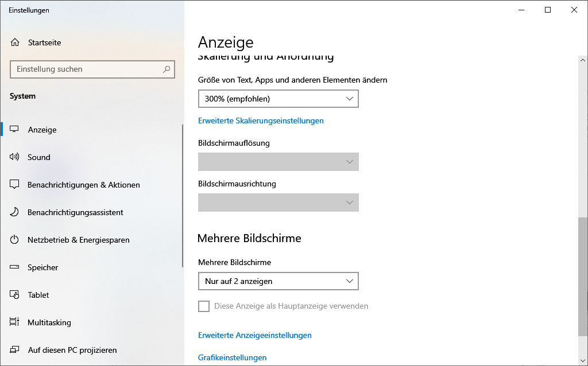Open the Bildschirmauflösung dropdown
The height and width of the screenshot is (366, 588).
coord(278,162)
